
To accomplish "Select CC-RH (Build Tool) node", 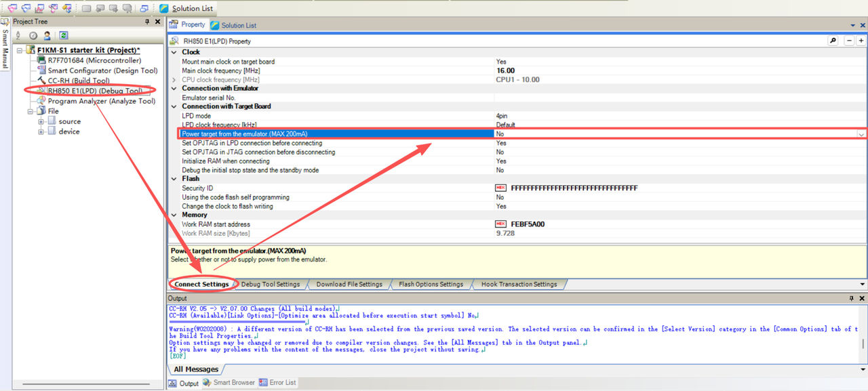I will [x=79, y=81].
